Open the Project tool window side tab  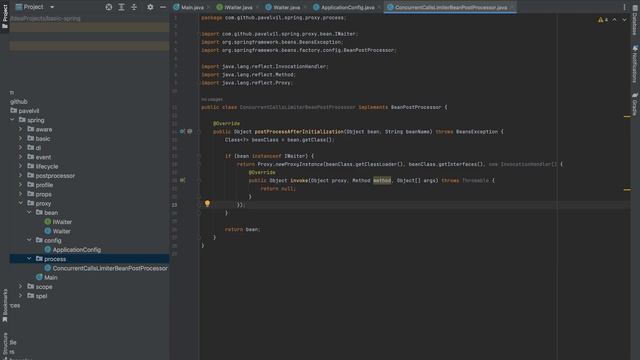[x=5, y=16]
